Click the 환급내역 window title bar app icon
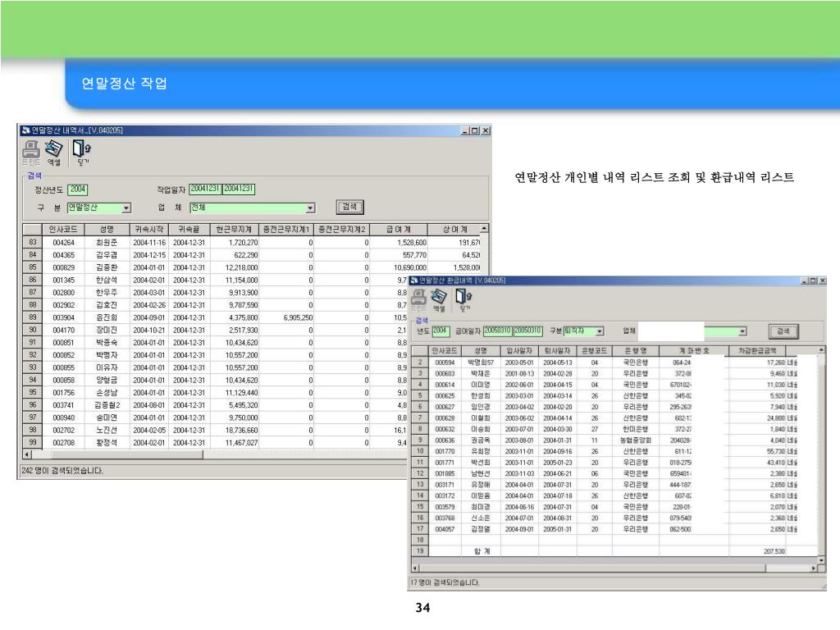The width and height of the screenshot is (840, 630). pos(413,281)
